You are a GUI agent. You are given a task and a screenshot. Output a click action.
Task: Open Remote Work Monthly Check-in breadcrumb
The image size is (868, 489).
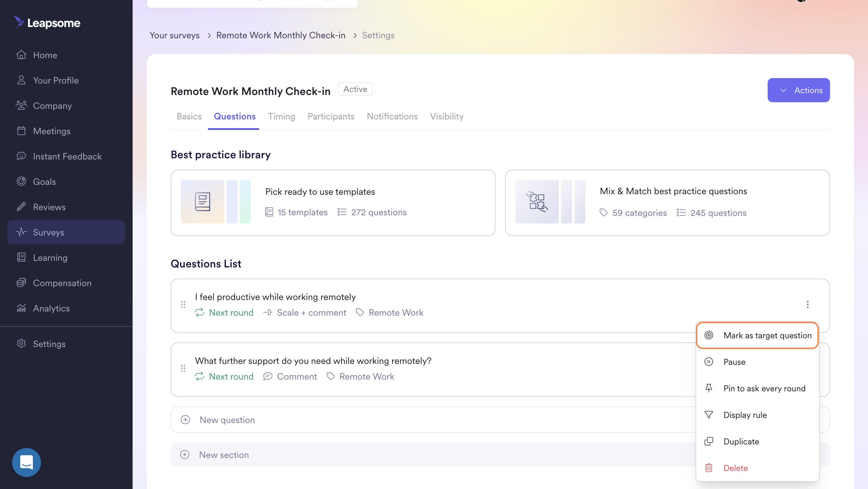(281, 35)
